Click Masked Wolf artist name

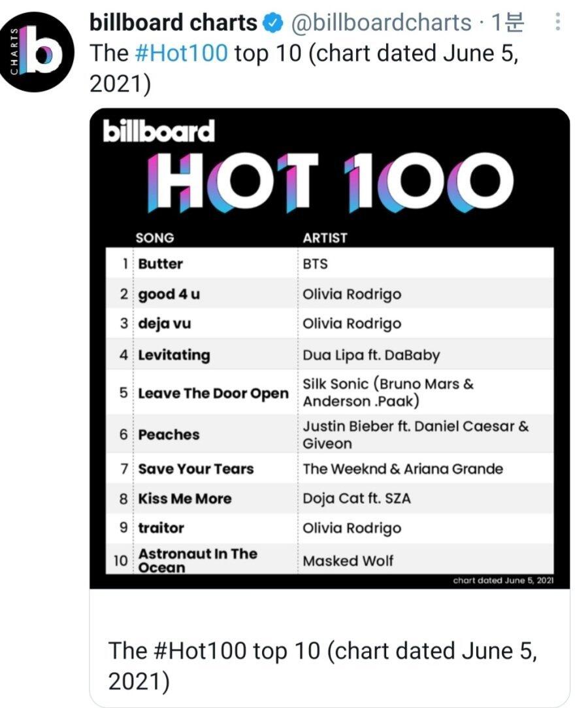pos(348,560)
